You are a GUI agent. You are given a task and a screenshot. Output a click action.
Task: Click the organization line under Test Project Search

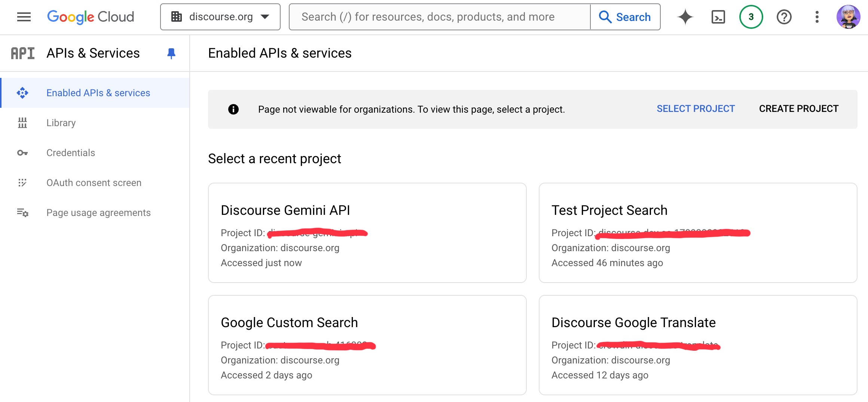611,248
